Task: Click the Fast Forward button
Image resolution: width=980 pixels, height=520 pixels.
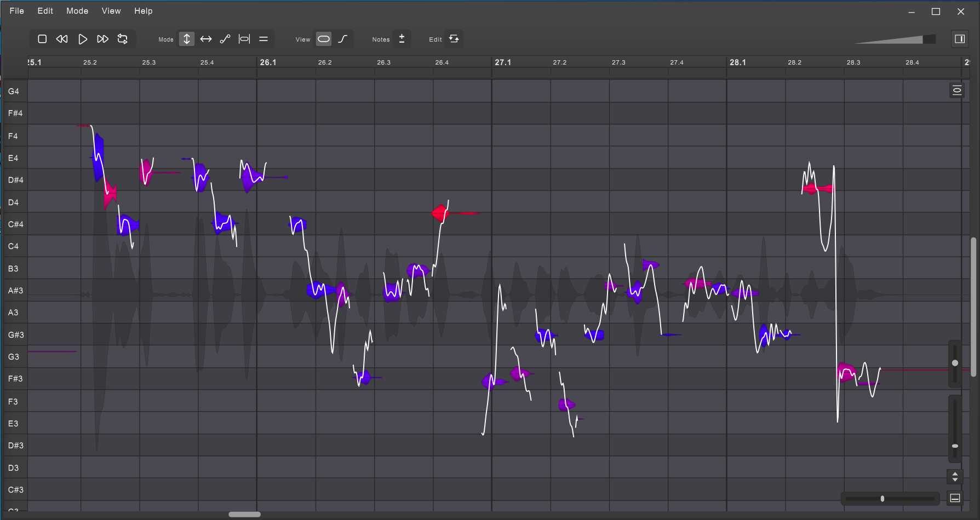Action: pos(102,39)
